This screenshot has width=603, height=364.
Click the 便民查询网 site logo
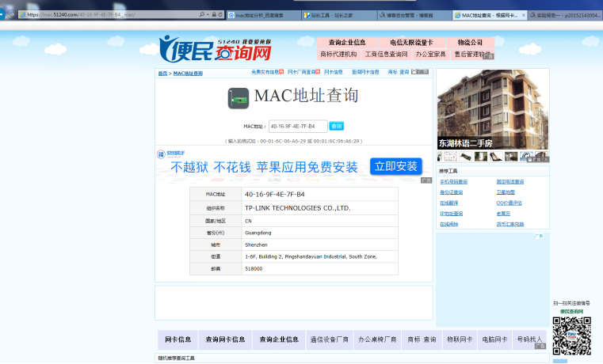(x=216, y=49)
